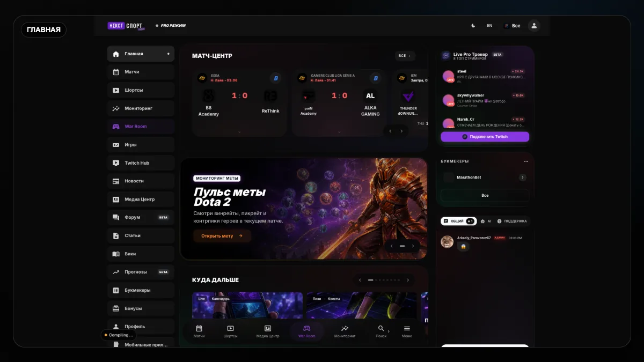The height and width of the screenshot is (362, 644).
Task: Click the Профиль person icon in sidebar
Action: [116, 326]
